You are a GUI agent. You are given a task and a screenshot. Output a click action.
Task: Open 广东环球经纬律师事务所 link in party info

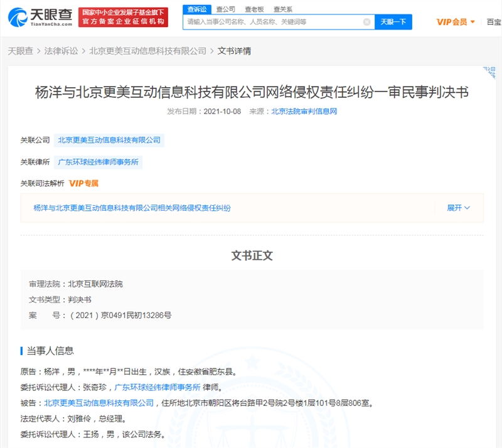pos(158,388)
